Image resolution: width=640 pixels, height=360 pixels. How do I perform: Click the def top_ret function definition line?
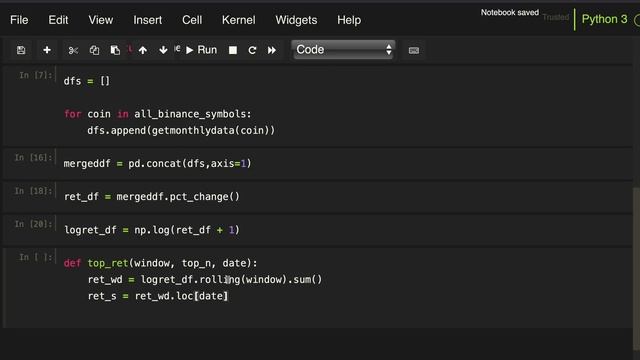[x=160, y=263]
